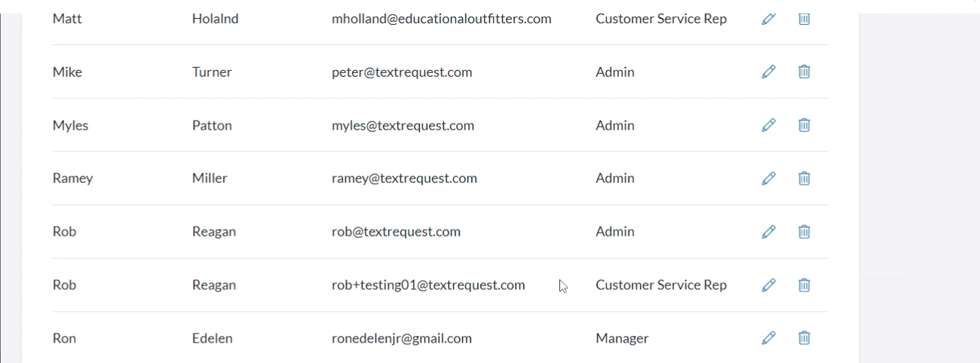980x363 pixels.
Task: Delete Rob Reagan admin account
Action: click(804, 232)
